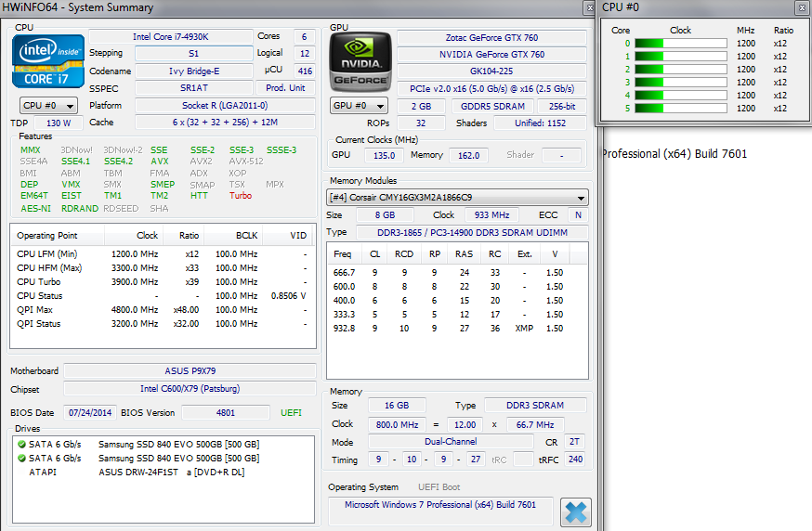Click the 130 W TDP value
812x531 pixels.
58,123
